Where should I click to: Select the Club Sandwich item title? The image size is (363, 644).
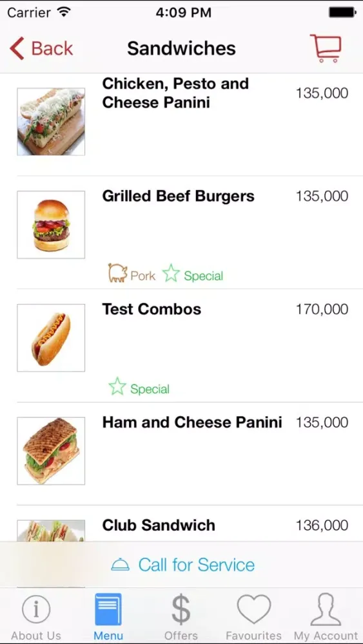[159, 525]
